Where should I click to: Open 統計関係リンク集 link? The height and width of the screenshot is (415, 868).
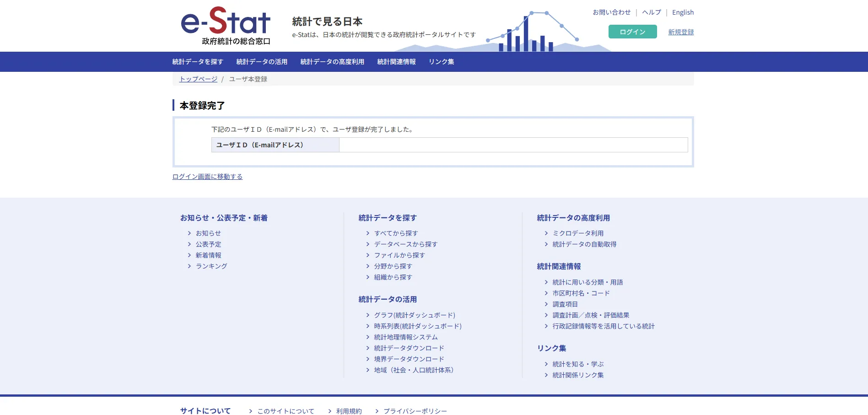tap(577, 375)
